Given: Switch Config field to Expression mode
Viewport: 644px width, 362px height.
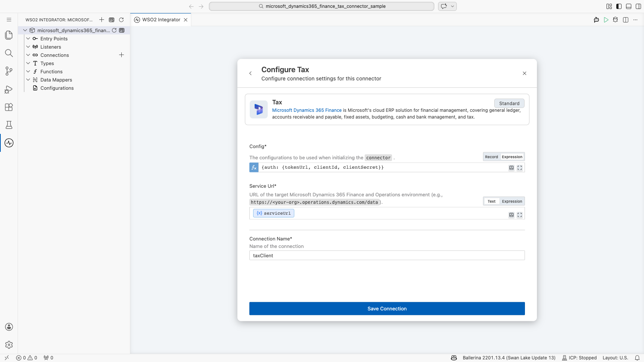Looking at the screenshot, I should [x=512, y=157].
